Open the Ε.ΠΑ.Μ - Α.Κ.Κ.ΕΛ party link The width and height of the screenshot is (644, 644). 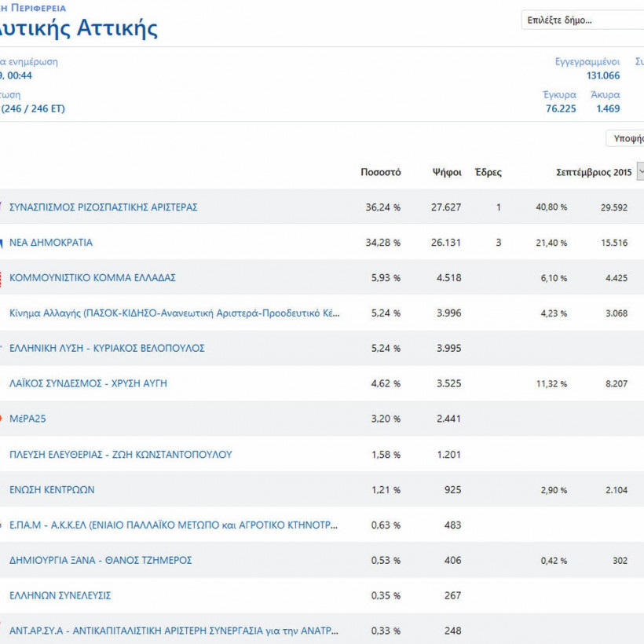tap(174, 525)
